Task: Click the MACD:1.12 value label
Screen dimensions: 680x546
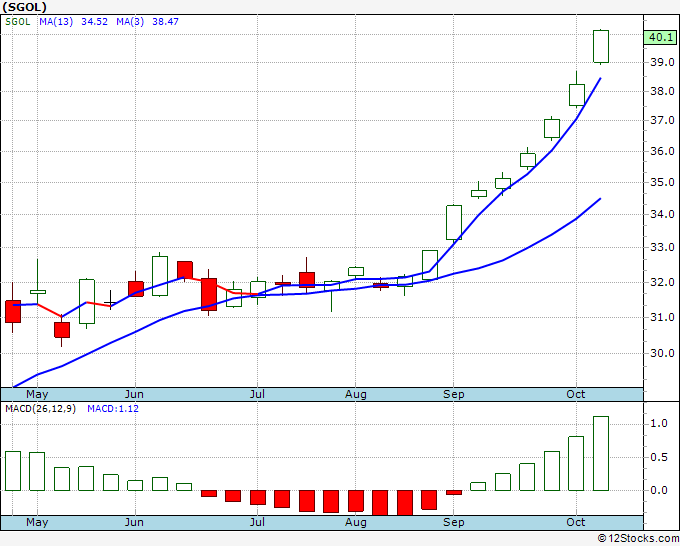Action: tap(113, 409)
